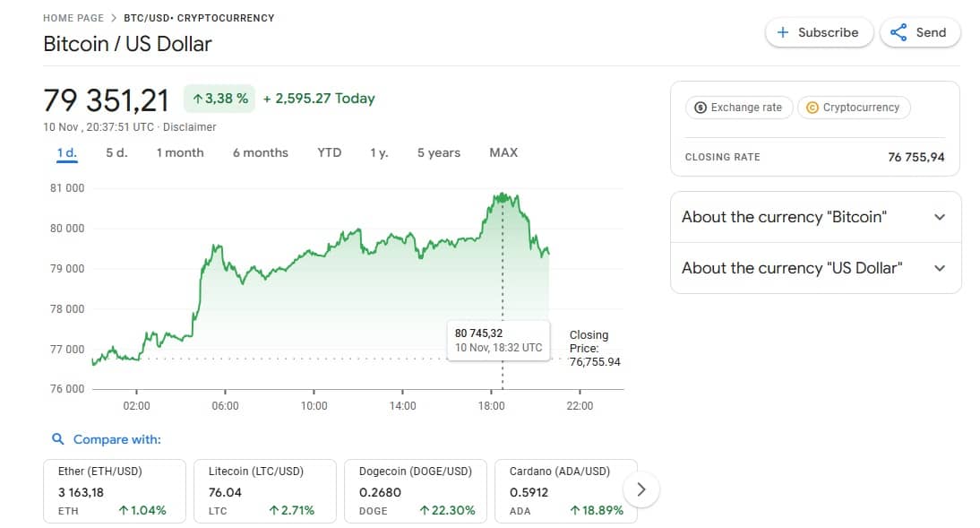The height and width of the screenshot is (528, 980).
Task: Click the Subscribe button
Action: click(819, 32)
